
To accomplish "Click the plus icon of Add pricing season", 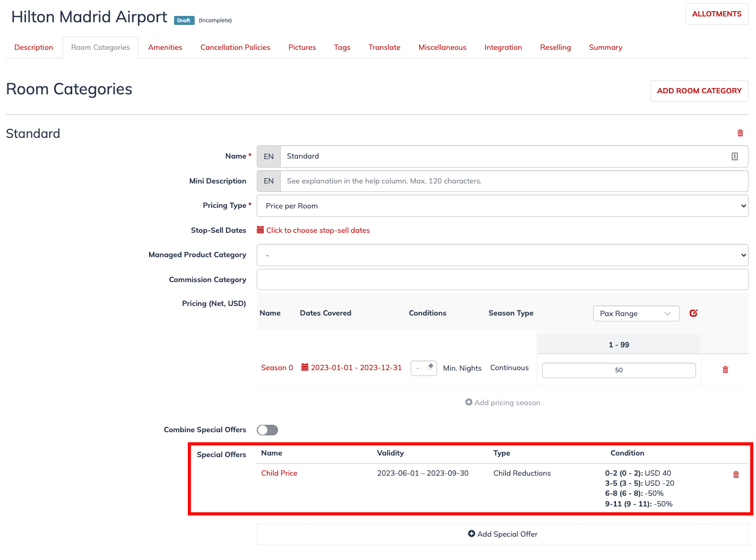I will coord(469,402).
